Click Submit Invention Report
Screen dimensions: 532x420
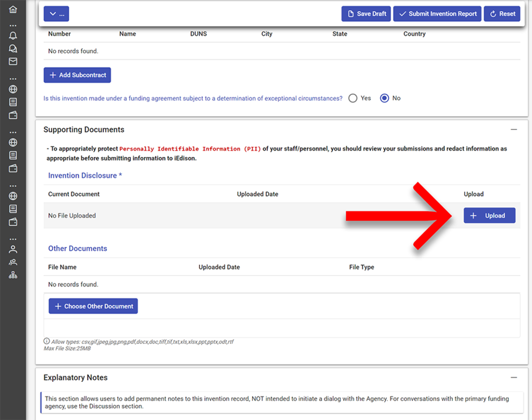coord(437,13)
